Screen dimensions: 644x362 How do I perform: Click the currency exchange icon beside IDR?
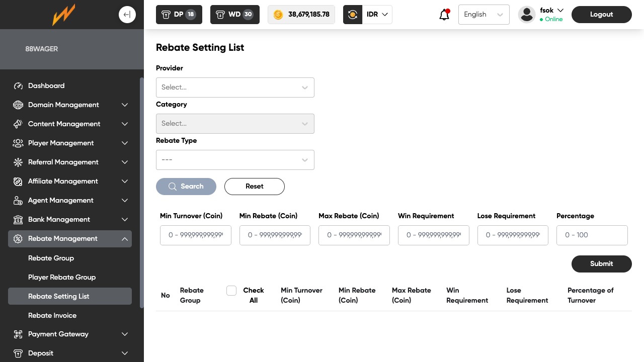coord(353,15)
